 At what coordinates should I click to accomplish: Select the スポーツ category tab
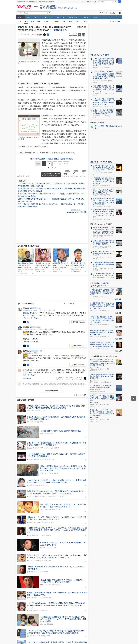click(56, 21)
